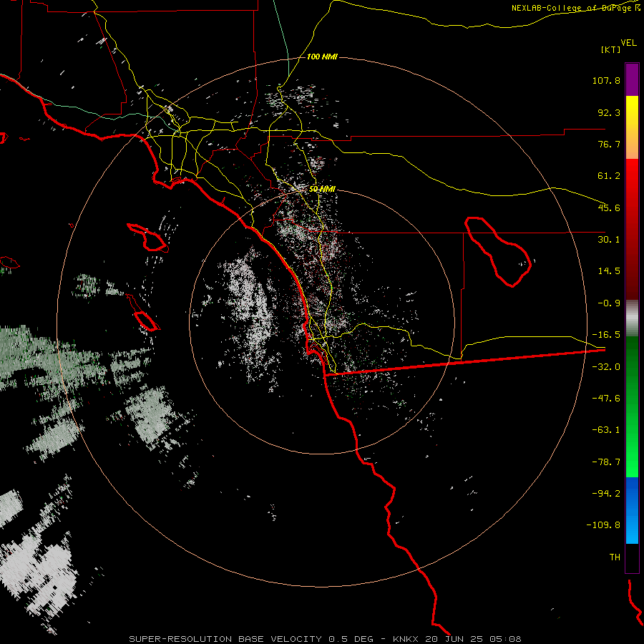Screen dimensions: 644x644
Task: Click the 61.2 velocity scale value
Action: pyautogui.click(x=609, y=176)
